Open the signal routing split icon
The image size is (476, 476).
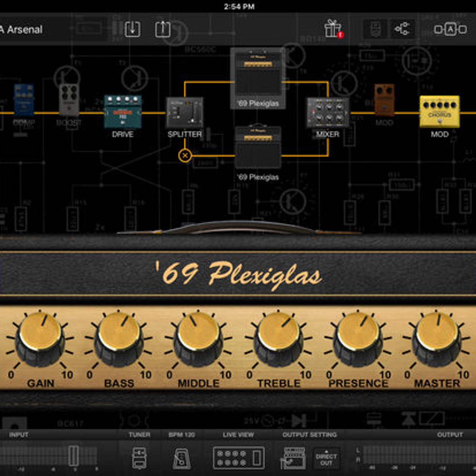point(402,29)
